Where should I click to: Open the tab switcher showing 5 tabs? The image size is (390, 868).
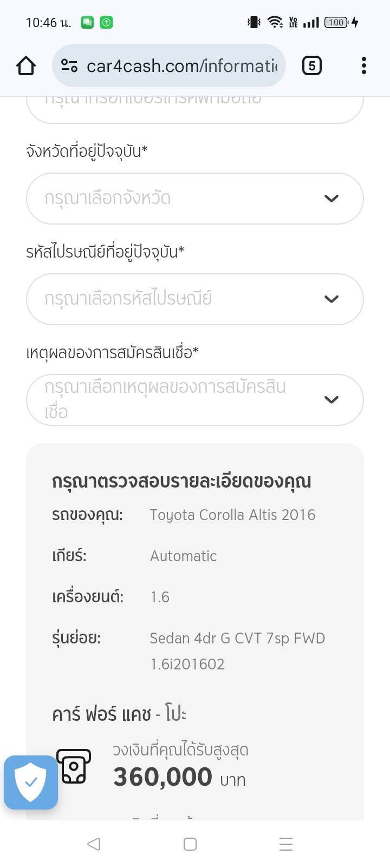pyautogui.click(x=311, y=66)
